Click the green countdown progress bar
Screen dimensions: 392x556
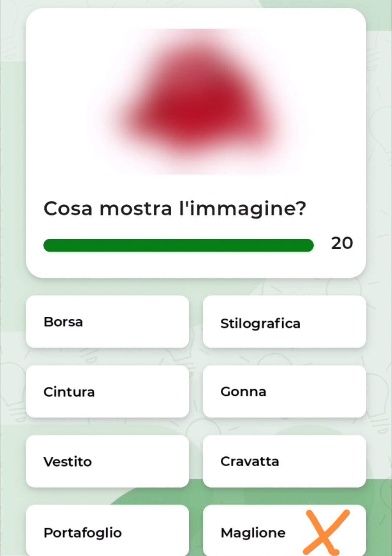click(x=178, y=245)
